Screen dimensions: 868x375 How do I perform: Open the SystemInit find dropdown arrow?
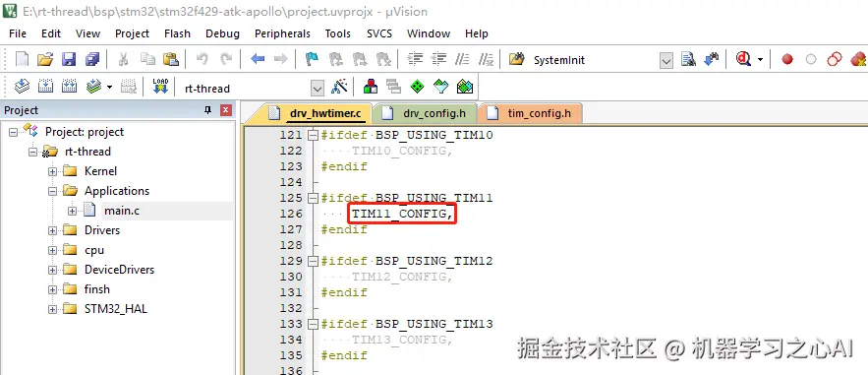point(666,60)
